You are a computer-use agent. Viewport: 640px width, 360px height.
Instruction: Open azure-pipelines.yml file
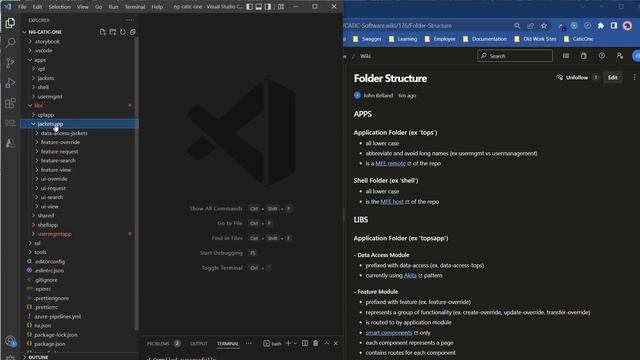tap(80, 316)
